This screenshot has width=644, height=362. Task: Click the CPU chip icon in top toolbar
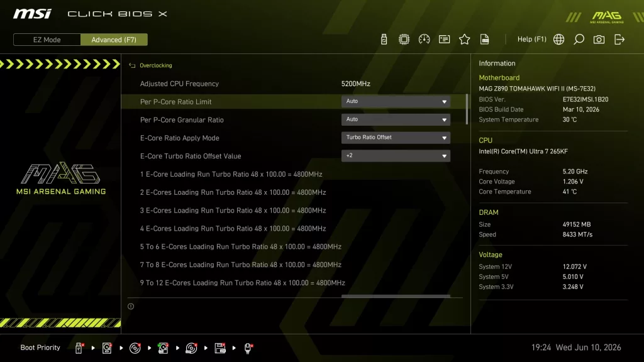tap(404, 40)
